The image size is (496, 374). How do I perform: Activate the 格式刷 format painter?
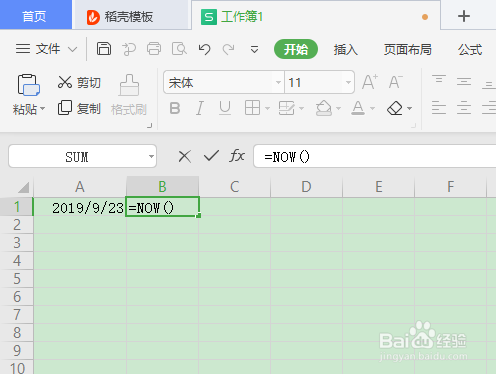tap(129, 95)
